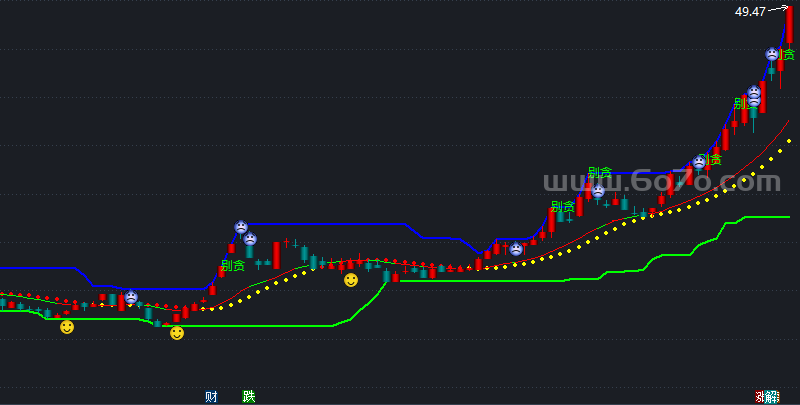Viewport: 800px width, 405px height.
Task: Click the yellow smiley at the chart's lowest point
Action: 177,333
